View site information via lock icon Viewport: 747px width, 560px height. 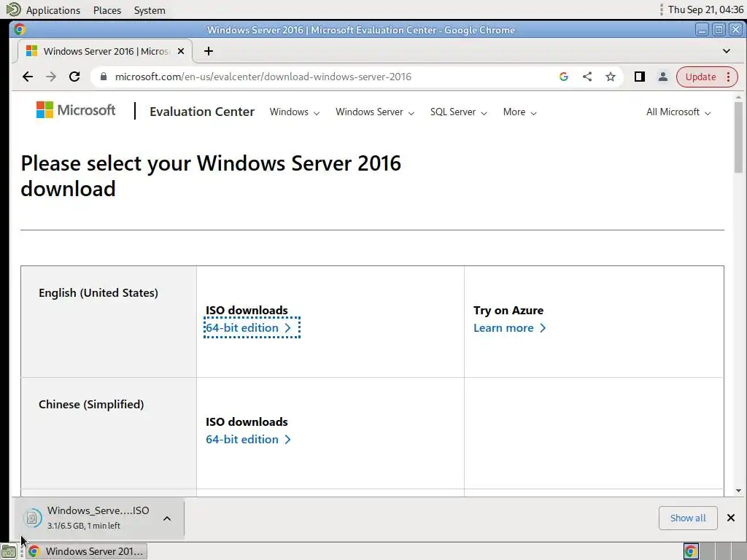(x=103, y=77)
